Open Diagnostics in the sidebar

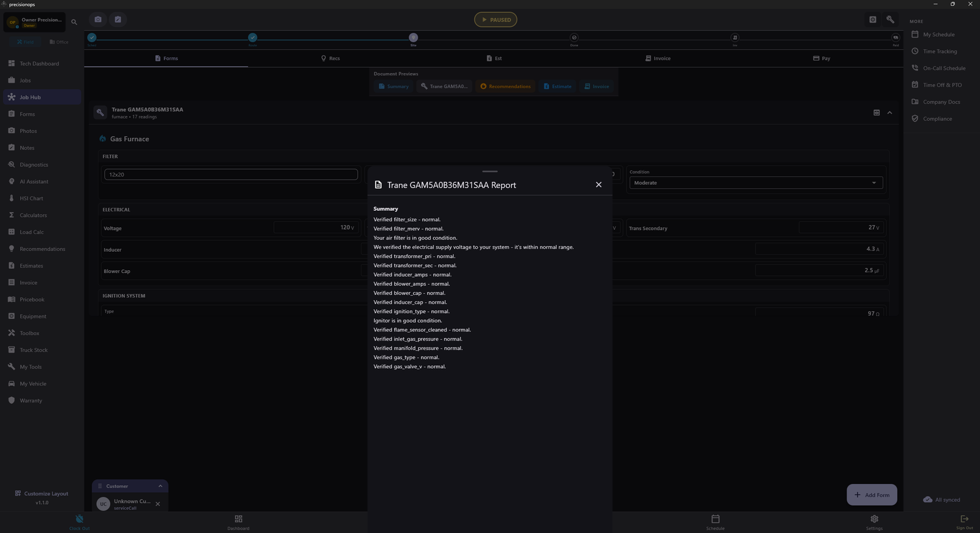(42, 165)
